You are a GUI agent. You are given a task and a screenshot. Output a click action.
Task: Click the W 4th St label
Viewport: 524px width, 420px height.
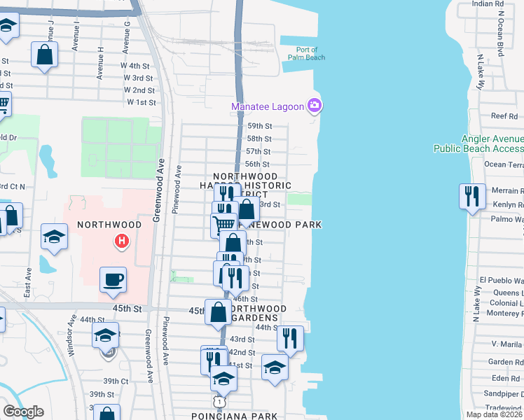pos(135,66)
